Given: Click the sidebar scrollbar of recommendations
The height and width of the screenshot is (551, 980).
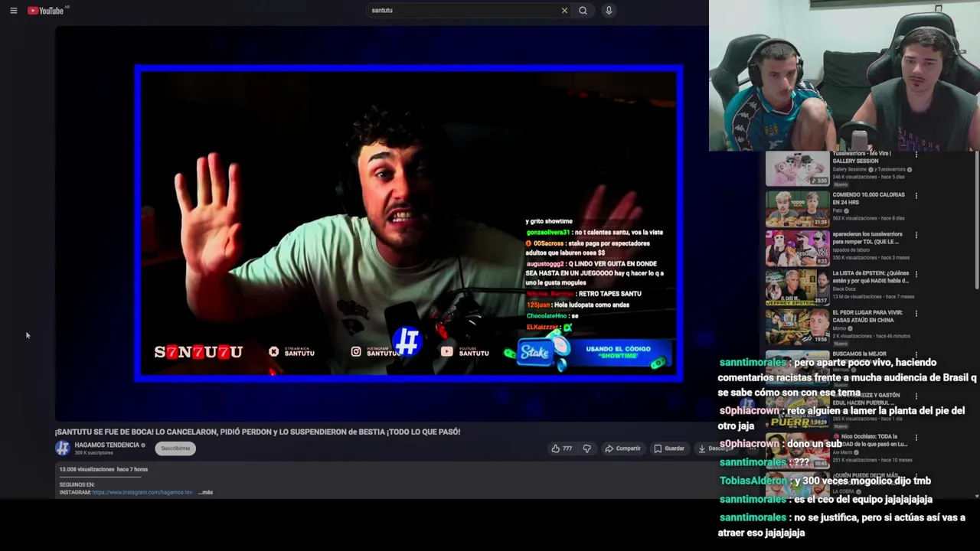Looking at the screenshot, I should pyautogui.click(x=977, y=222).
